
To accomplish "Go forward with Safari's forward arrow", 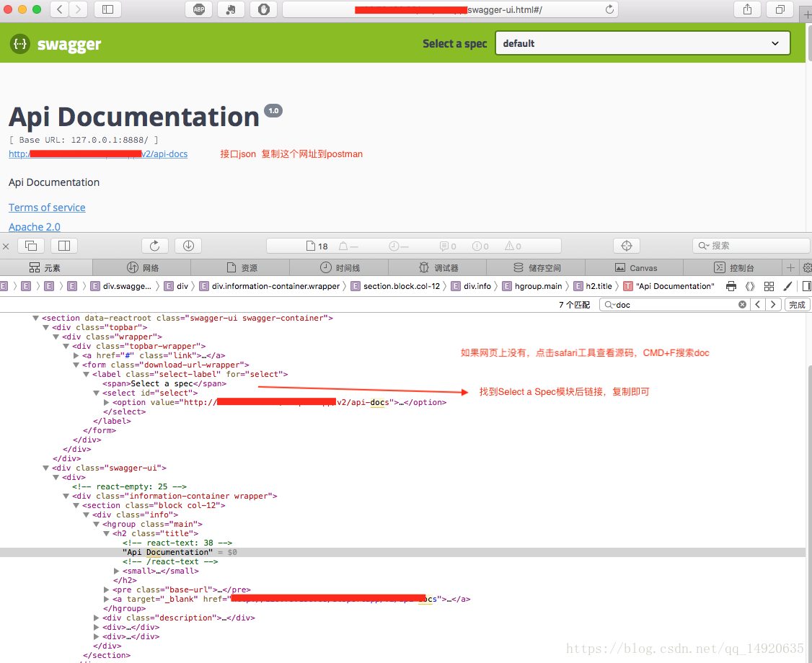I will 78,9.
